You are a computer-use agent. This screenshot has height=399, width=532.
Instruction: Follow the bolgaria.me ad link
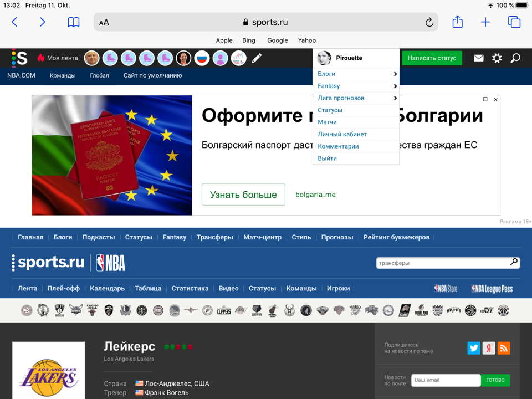click(x=315, y=195)
